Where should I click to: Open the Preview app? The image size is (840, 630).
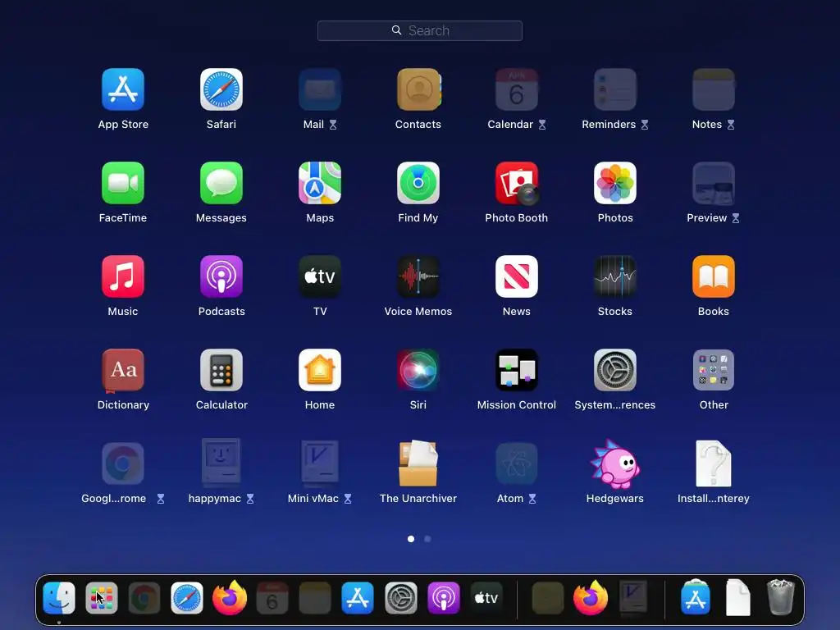pos(714,183)
